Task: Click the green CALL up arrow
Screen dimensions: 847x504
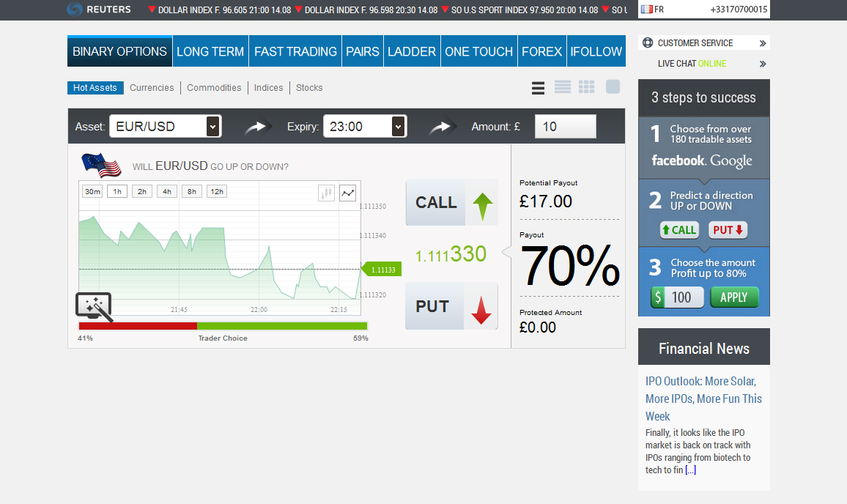Action: pyautogui.click(x=482, y=207)
